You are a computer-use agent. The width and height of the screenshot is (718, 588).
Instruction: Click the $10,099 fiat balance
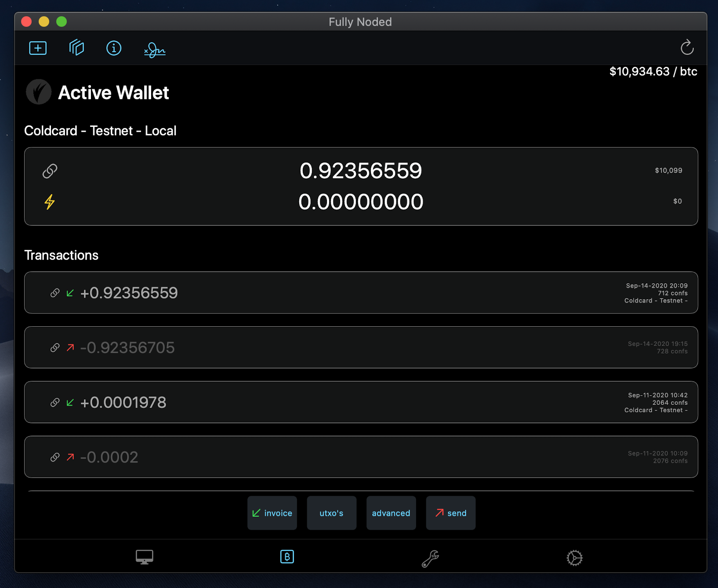pyautogui.click(x=668, y=170)
